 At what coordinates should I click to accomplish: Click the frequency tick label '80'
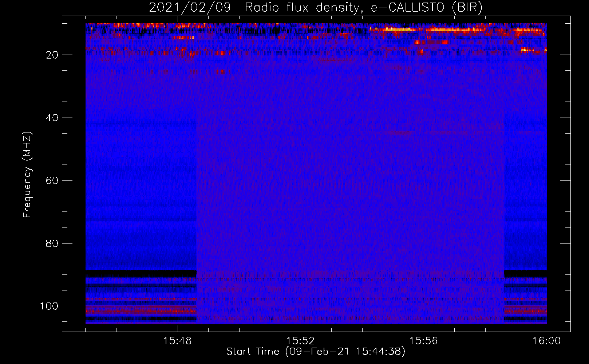tap(52, 244)
